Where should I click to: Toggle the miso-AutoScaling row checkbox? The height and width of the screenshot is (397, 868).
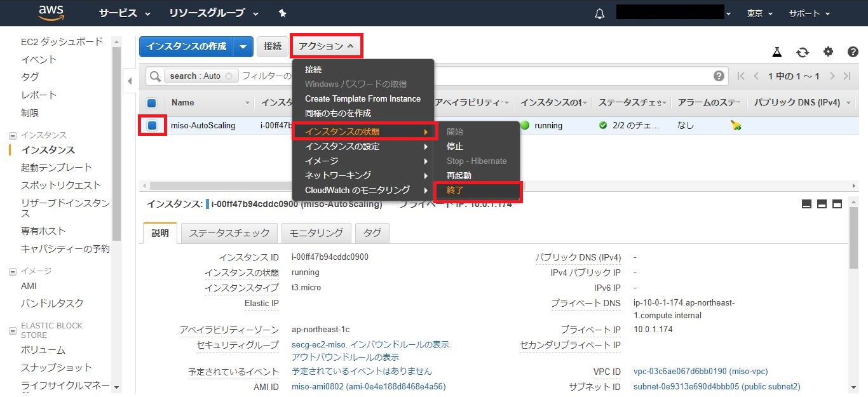click(x=153, y=125)
